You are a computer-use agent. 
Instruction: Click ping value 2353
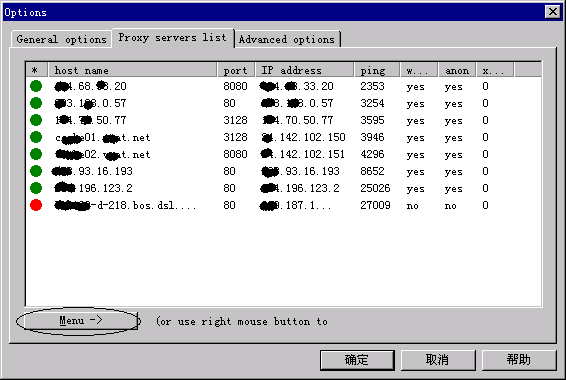[x=372, y=86]
